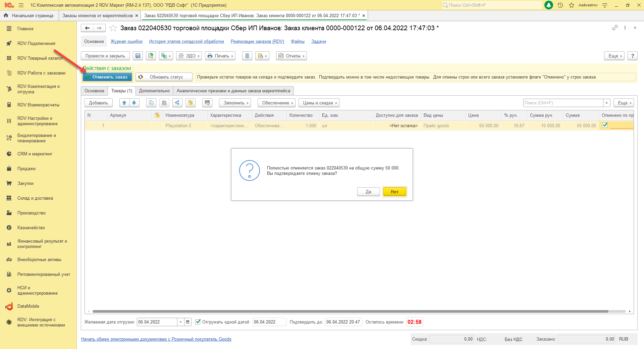Click the 'Отменить заказ' button
This screenshot has width=644, height=349.
click(107, 77)
